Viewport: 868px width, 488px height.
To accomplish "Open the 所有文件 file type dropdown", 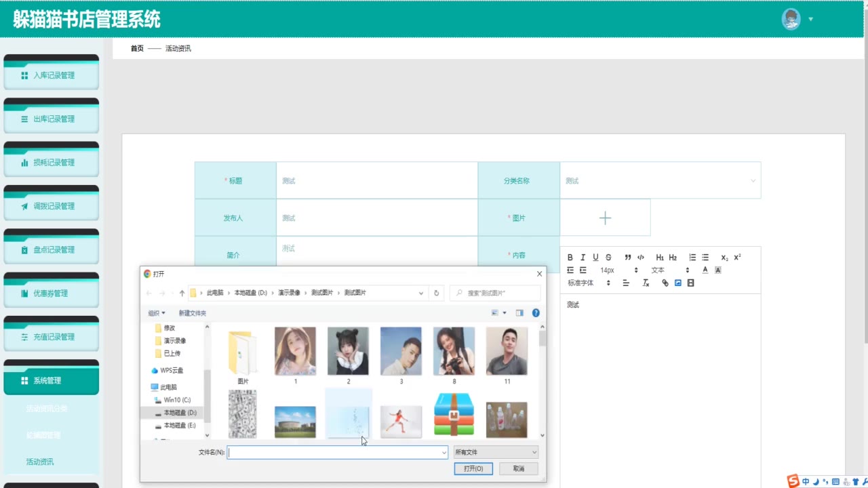I will pyautogui.click(x=496, y=452).
